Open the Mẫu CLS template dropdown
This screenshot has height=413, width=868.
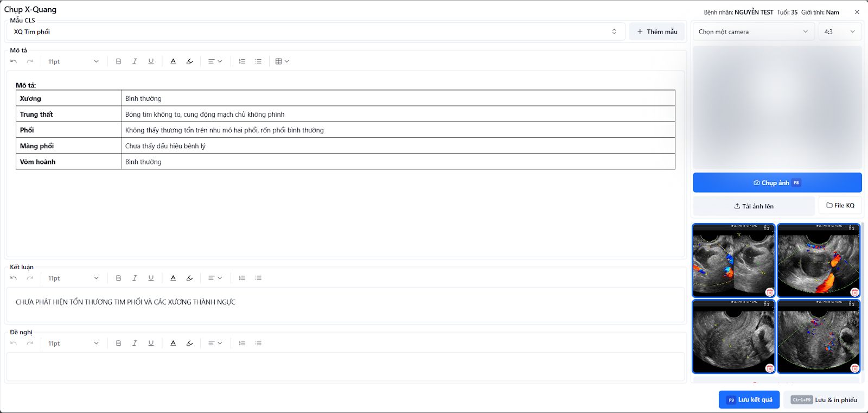coord(315,31)
